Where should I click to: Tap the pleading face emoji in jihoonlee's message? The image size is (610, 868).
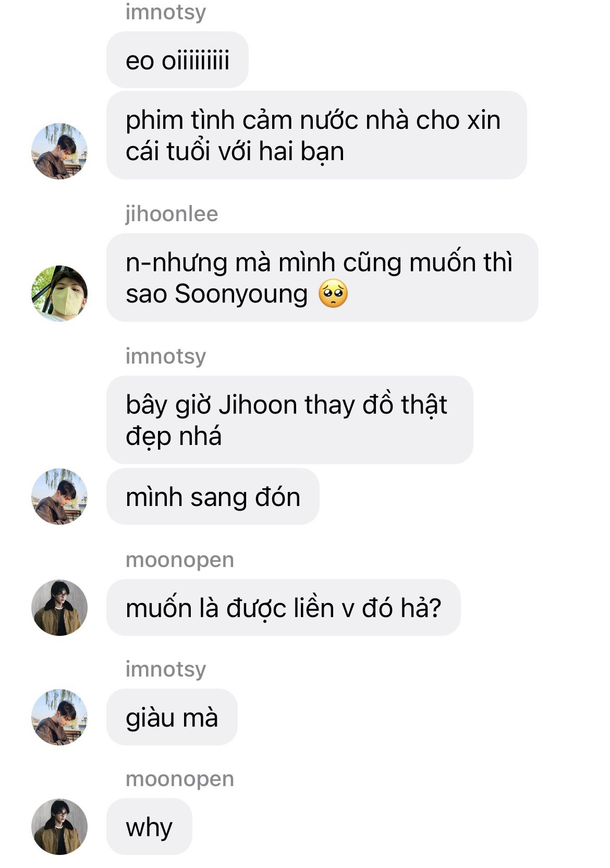333,294
